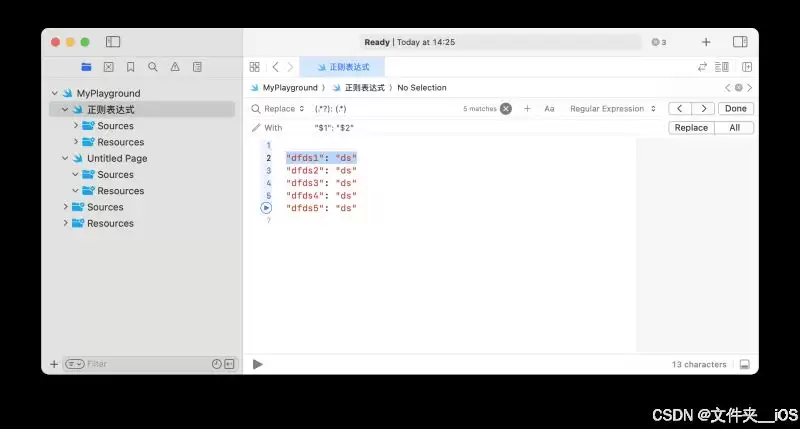Jump to next match
800x429 pixels.
(x=703, y=109)
